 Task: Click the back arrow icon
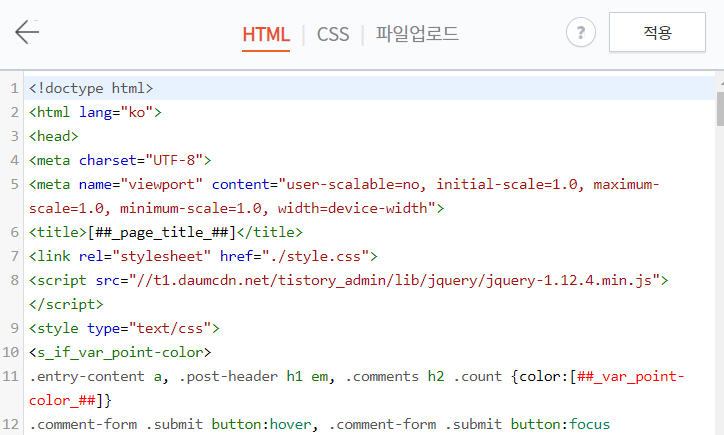[x=27, y=32]
